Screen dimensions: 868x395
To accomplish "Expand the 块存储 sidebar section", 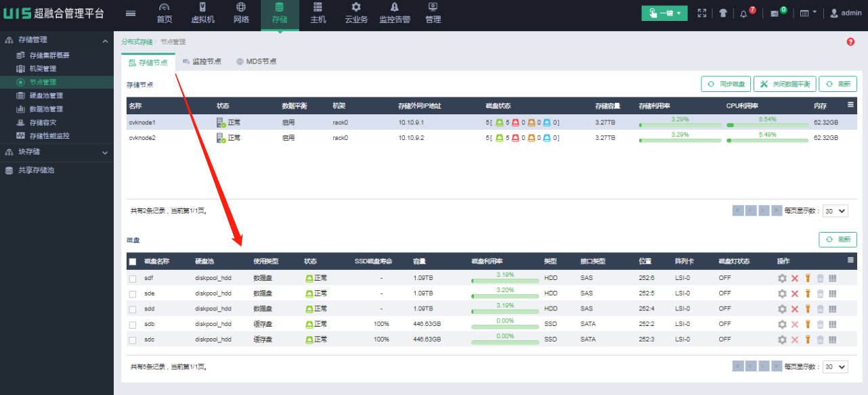I will click(x=57, y=152).
